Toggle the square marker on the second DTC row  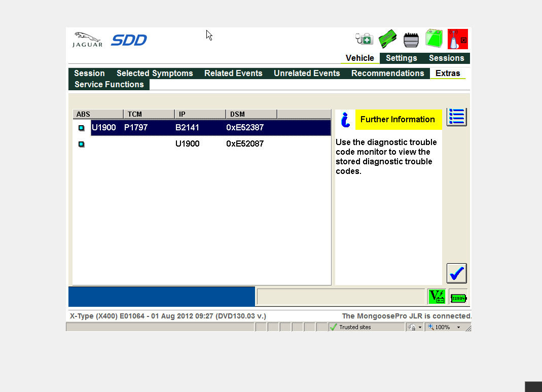82,144
